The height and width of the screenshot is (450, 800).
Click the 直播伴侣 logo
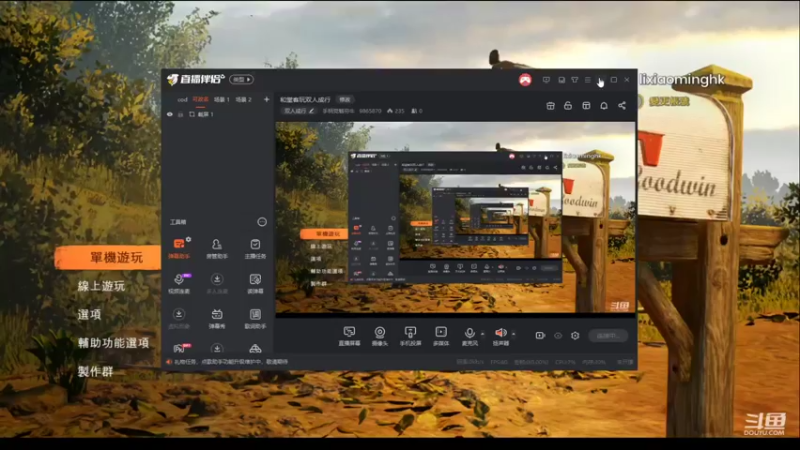coord(196,80)
